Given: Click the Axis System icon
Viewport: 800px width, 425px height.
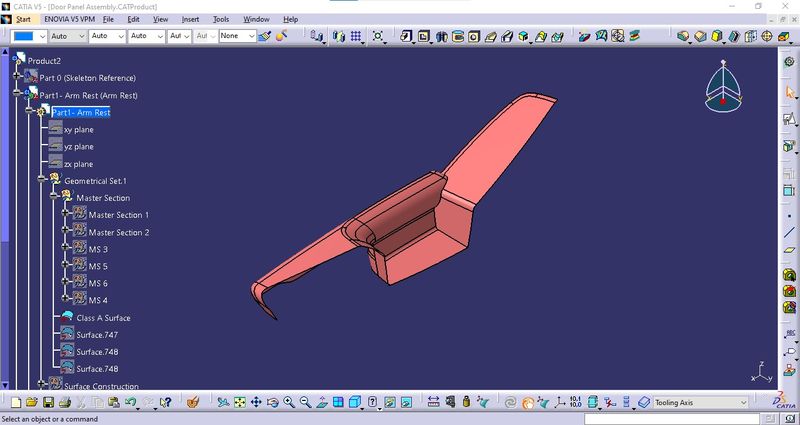Looking at the screenshot, I should click(560, 403).
